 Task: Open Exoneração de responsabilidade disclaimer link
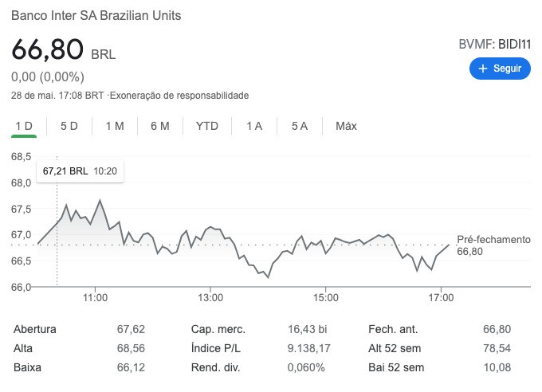[179, 96]
